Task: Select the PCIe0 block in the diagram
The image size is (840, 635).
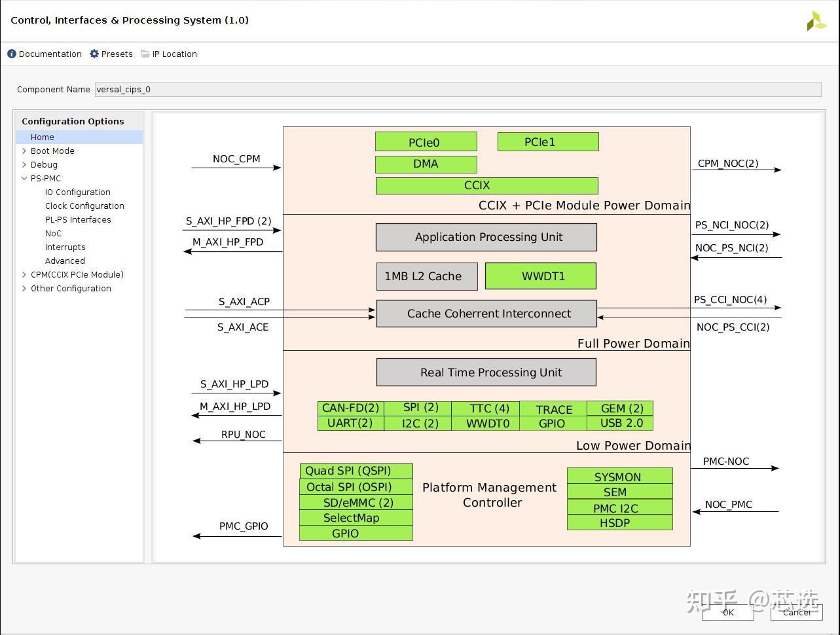Action: 426,141
